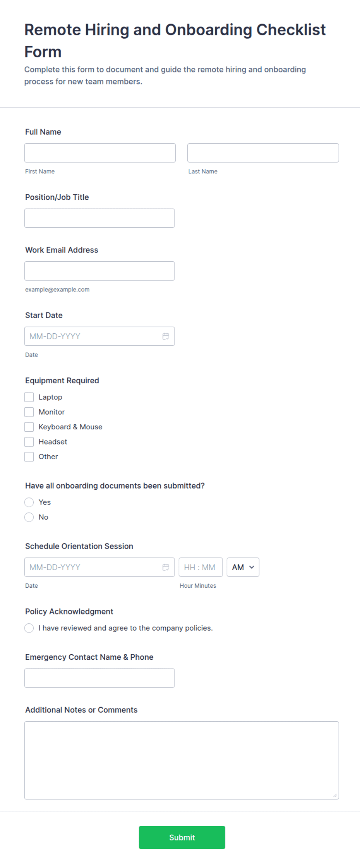Click the Position/Job Title field
This screenshot has width=360, height=868.
[99, 218]
